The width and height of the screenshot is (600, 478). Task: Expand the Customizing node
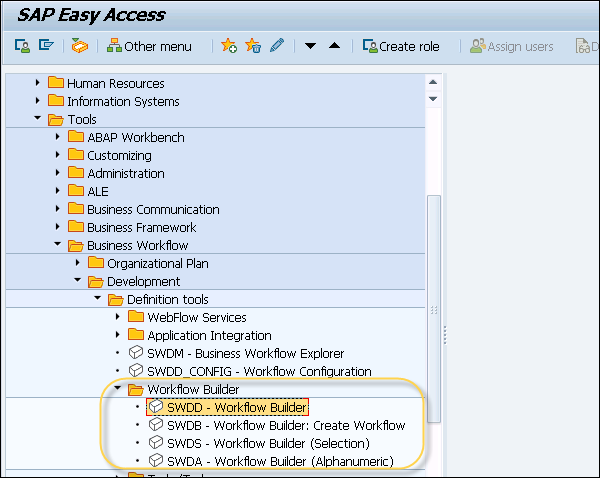coord(57,154)
